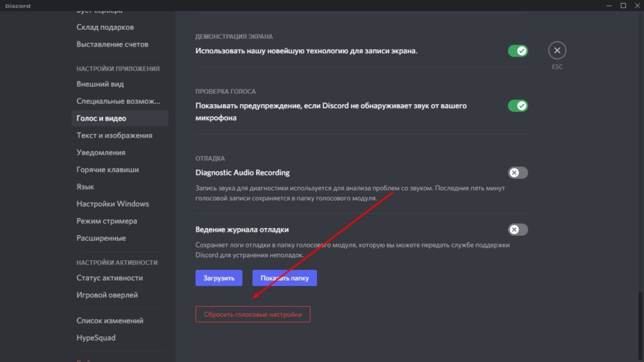This screenshot has height=362, width=644.
Task: Minimize the Discord window
Action: coord(609,5)
